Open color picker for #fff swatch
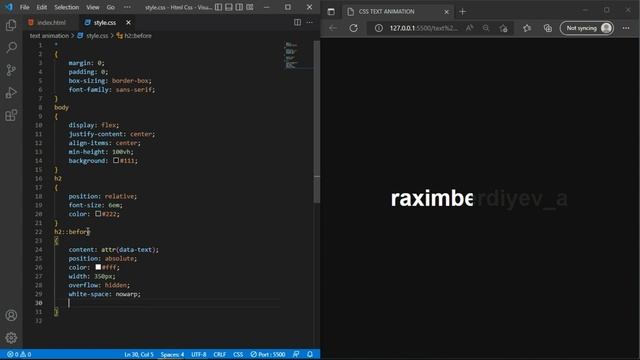 click(x=98, y=267)
